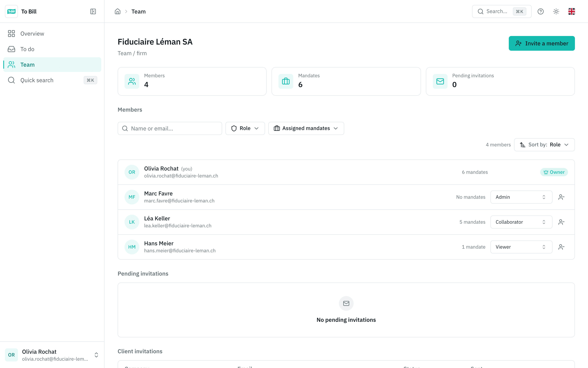Click the LK avatar for Léa Keller
The height and width of the screenshot is (368, 588).
pyautogui.click(x=132, y=222)
